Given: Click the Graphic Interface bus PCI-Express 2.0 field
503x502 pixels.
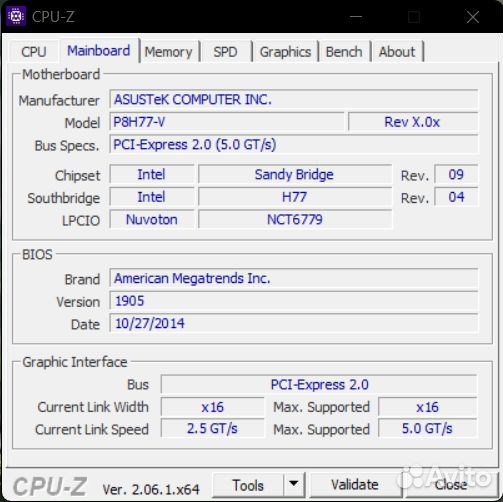Looking at the screenshot, I should 319,384.
